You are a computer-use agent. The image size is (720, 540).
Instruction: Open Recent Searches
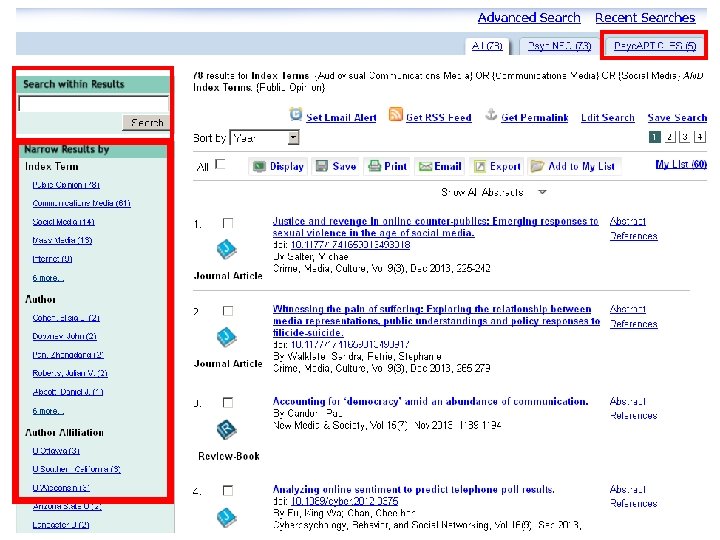pos(645,18)
